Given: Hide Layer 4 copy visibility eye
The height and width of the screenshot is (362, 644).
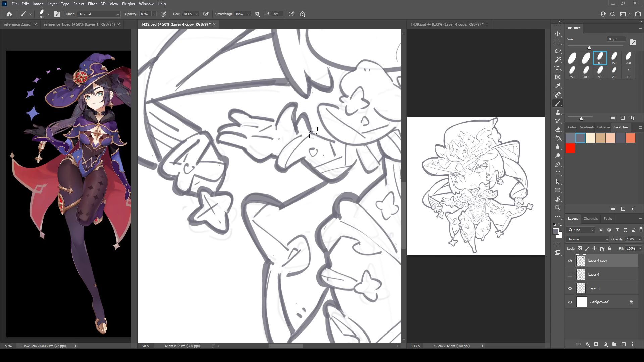Looking at the screenshot, I should (x=570, y=261).
